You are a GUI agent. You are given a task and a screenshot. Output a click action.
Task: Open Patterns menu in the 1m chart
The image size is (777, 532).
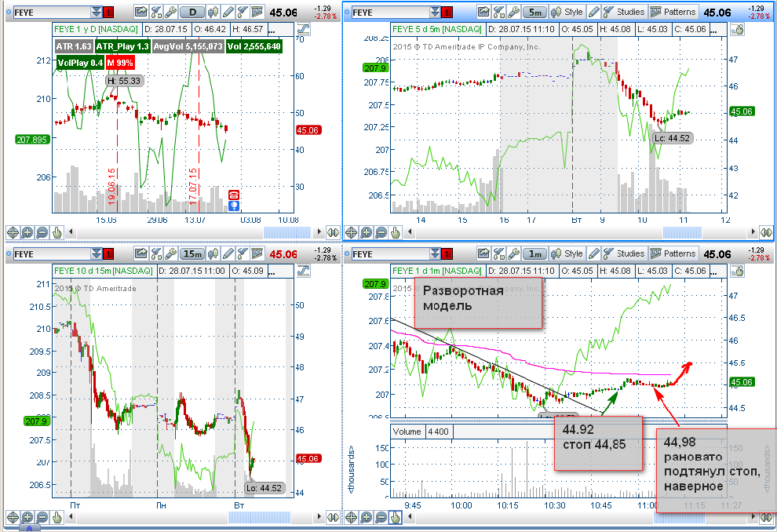point(673,253)
